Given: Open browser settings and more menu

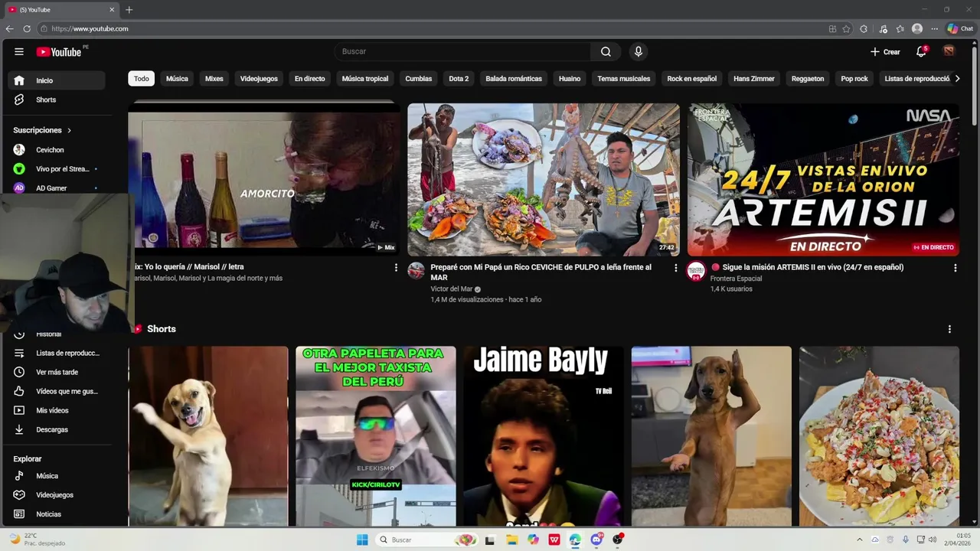Looking at the screenshot, I should click(x=934, y=29).
